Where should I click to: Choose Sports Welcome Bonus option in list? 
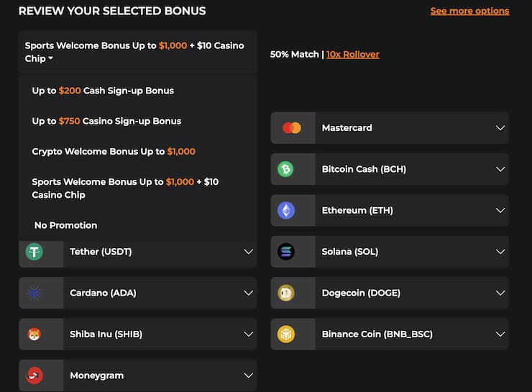(125, 188)
